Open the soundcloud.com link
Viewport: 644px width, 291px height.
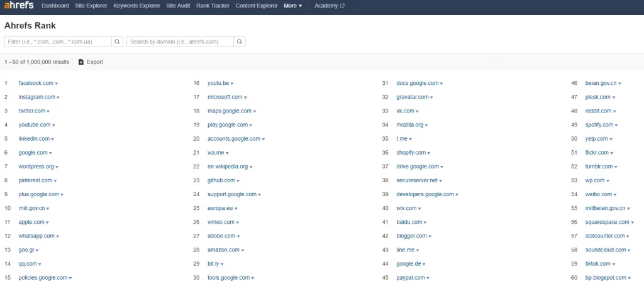tap(606, 250)
